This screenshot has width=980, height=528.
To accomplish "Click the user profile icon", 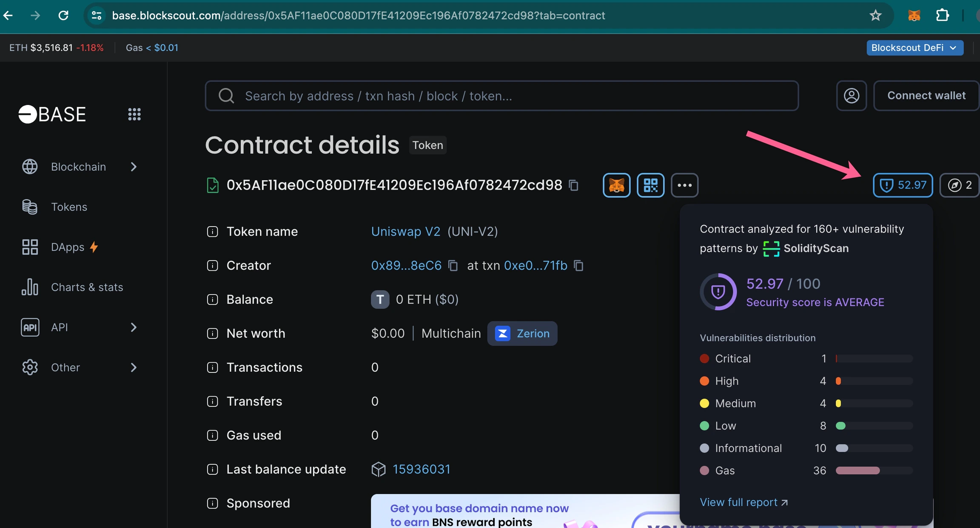I will [x=851, y=96].
